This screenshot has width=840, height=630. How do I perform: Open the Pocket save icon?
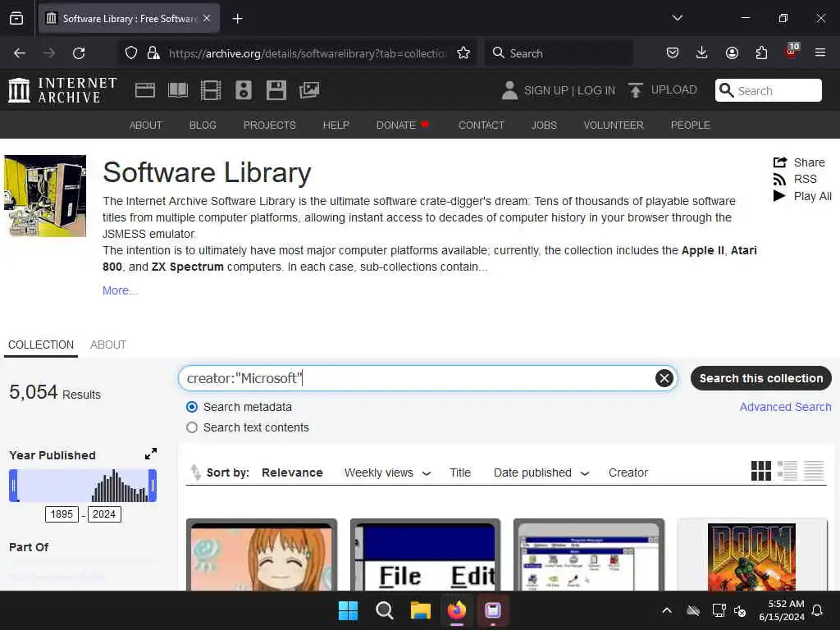[673, 52]
